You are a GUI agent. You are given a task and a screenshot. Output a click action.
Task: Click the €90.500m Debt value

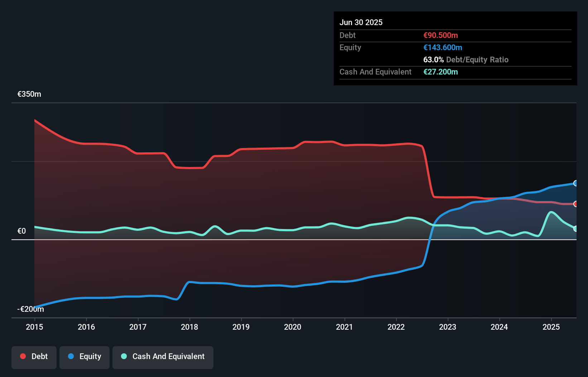pyautogui.click(x=440, y=35)
